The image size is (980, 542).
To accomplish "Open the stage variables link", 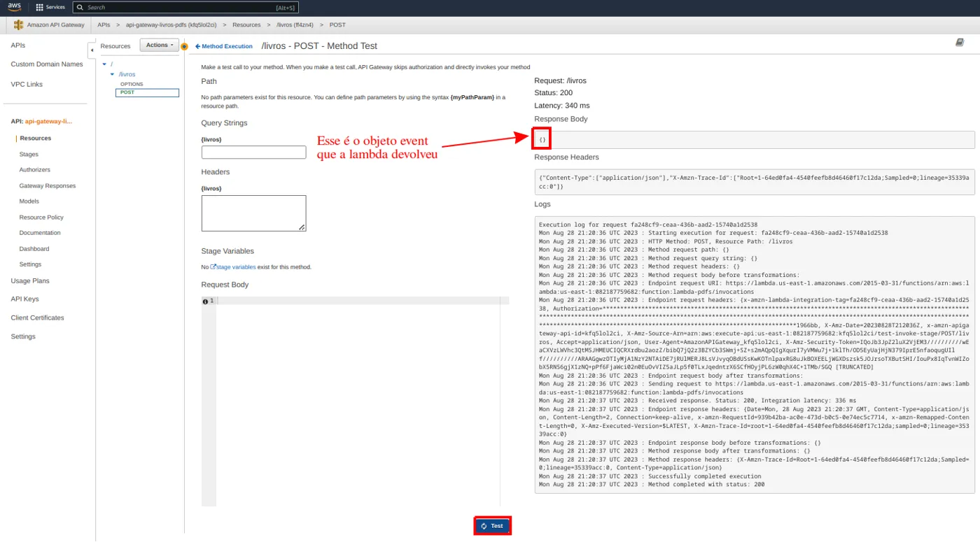I will [233, 267].
